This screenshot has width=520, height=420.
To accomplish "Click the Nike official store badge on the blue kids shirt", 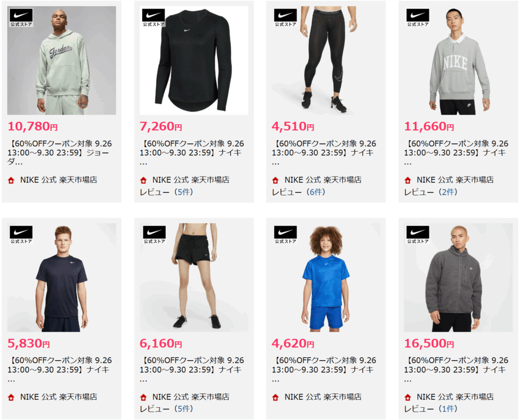I will pos(285,235).
